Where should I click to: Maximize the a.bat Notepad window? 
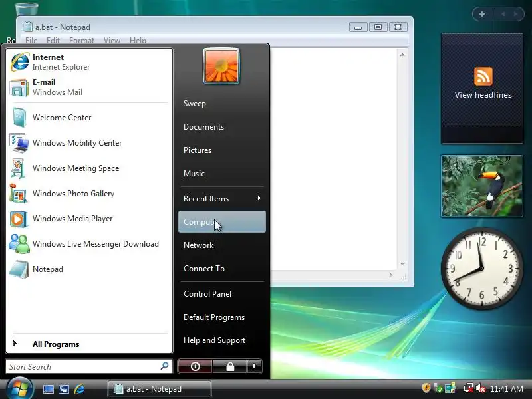(x=378, y=27)
